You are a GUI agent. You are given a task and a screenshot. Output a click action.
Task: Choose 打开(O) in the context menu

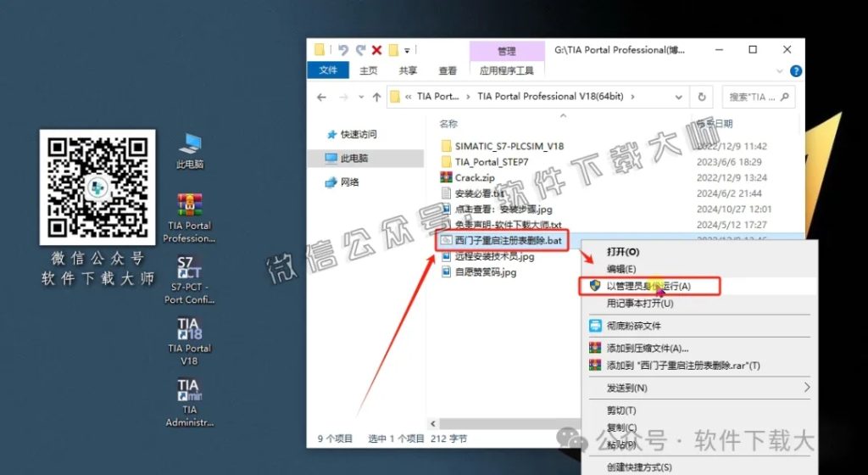tap(623, 252)
